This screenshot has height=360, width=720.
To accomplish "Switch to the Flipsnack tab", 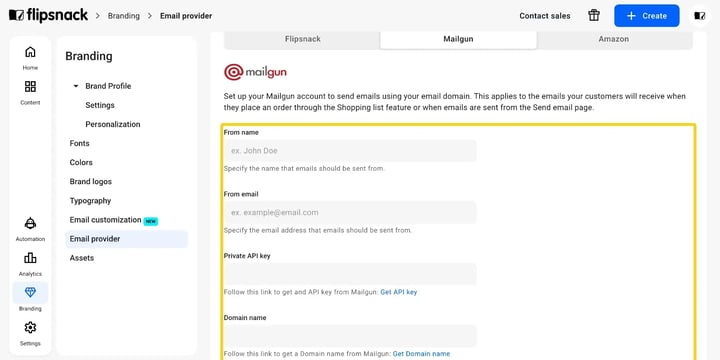I will click(303, 39).
